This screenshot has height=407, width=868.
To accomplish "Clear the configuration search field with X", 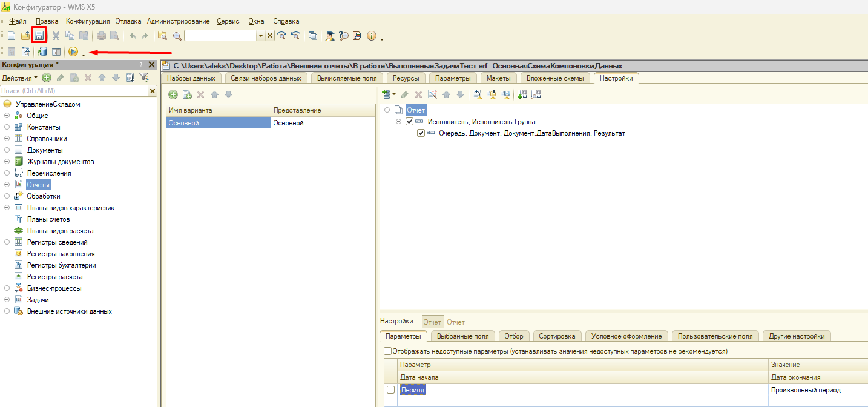I will click(x=153, y=91).
